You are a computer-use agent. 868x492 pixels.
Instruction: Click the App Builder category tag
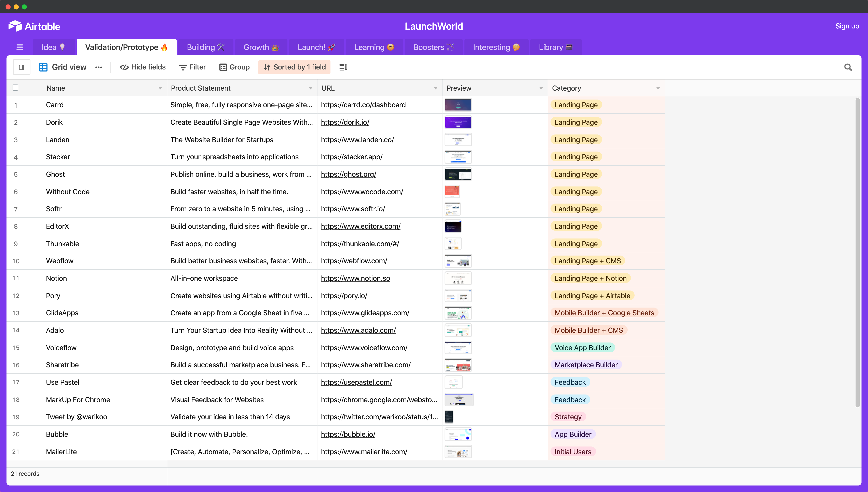573,434
